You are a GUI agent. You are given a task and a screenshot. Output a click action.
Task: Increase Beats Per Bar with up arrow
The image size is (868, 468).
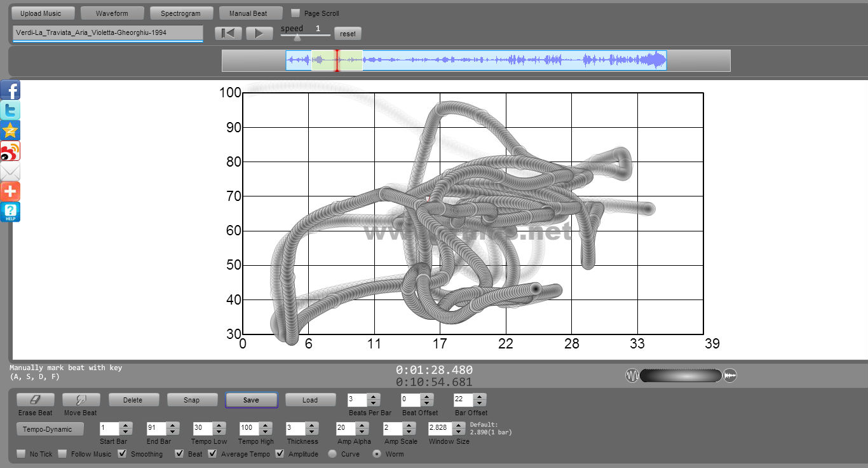(374, 397)
